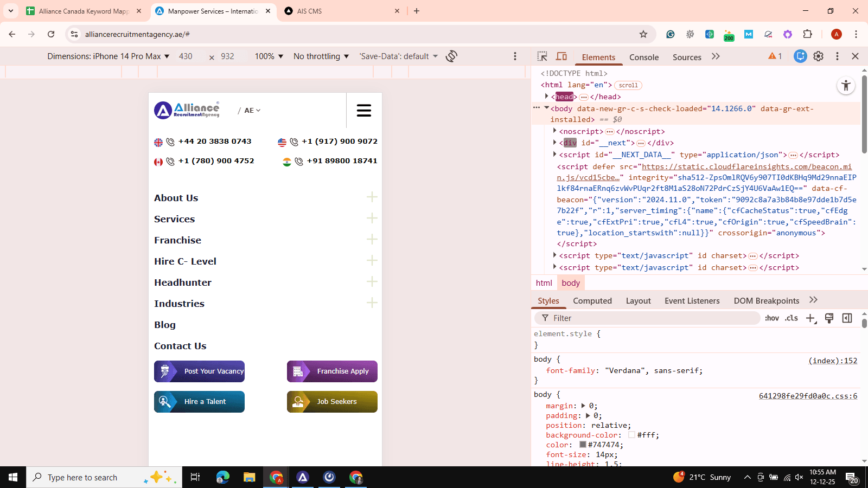Toggle the .cls element classes button
The height and width of the screenshot is (488, 868).
[791, 318]
